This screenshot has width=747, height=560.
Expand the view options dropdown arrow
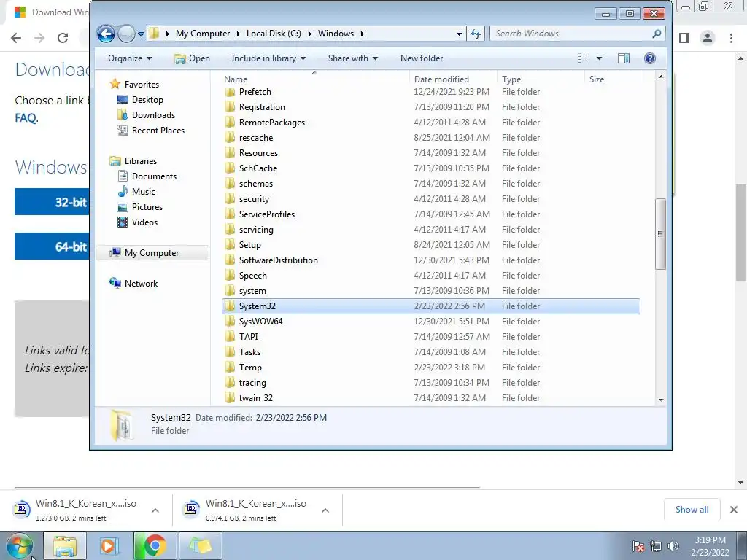point(600,58)
